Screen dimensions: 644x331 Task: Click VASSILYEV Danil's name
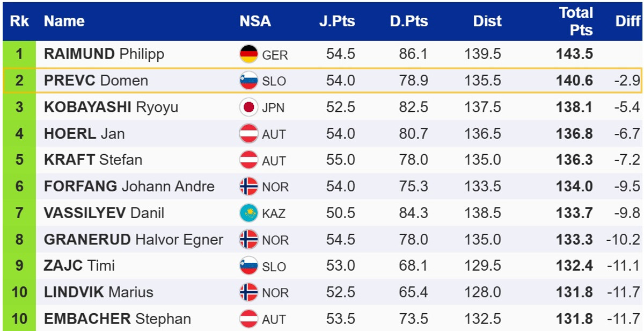point(104,213)
